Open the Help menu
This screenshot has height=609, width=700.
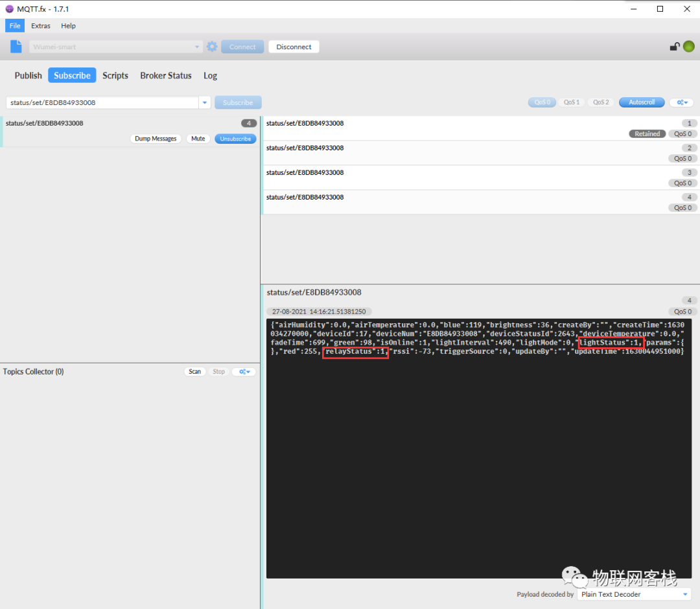pos(68,26)
